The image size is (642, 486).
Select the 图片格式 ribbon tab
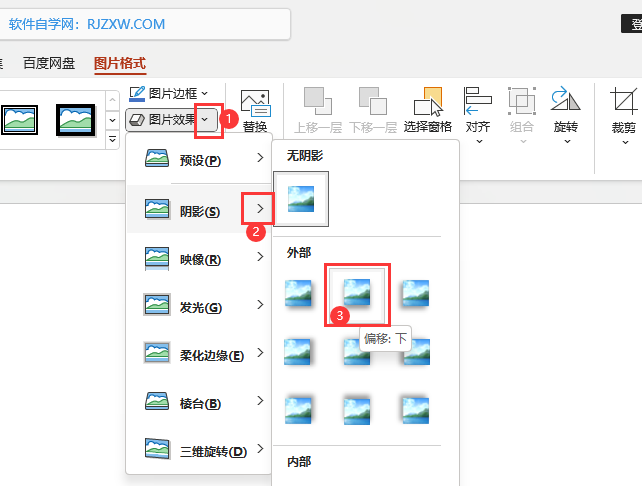point(119,63)
